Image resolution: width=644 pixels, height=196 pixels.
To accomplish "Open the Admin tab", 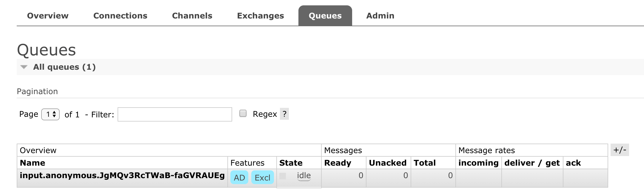I will coord(380,16).
